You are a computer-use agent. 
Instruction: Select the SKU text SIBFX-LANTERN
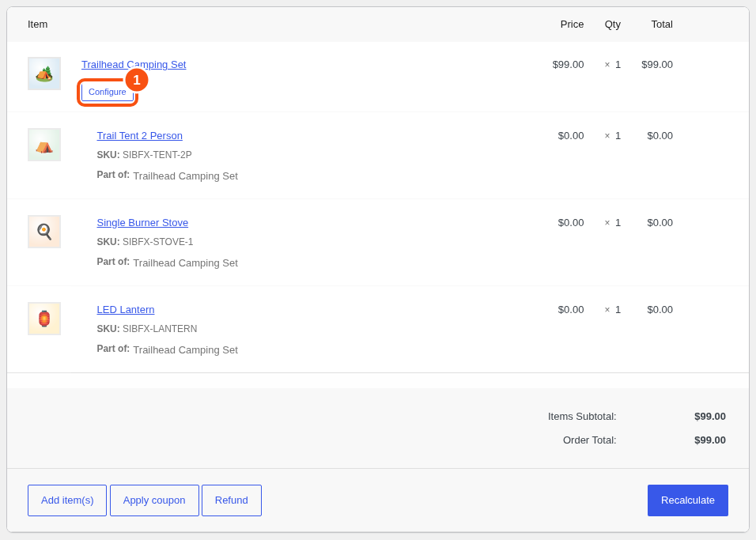(160, 329)
